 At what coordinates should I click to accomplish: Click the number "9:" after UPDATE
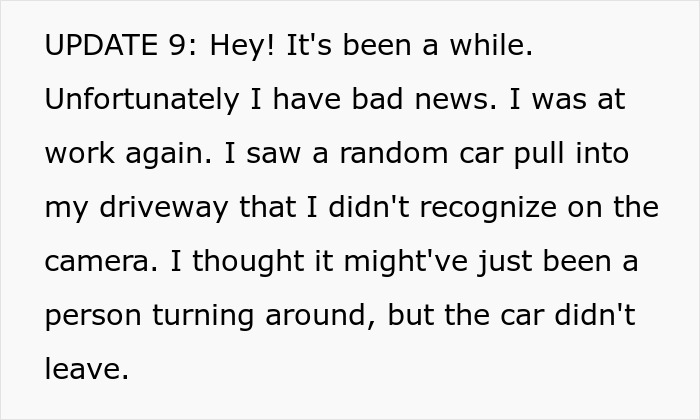pyautogui.click(x=186, y=47)
